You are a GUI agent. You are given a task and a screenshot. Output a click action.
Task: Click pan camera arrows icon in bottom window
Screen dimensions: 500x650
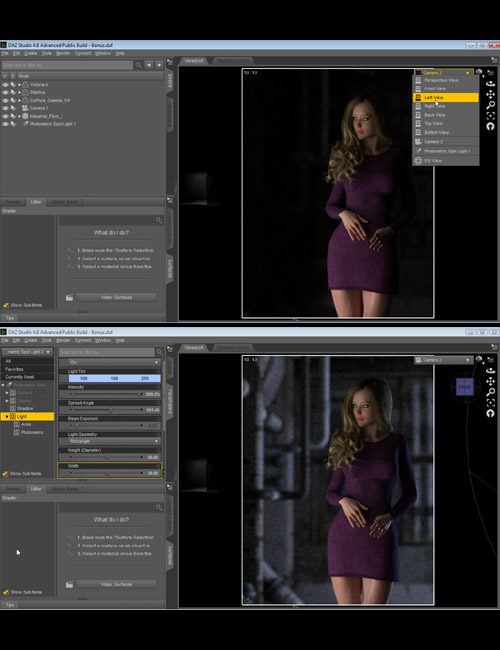click(490, 381)
